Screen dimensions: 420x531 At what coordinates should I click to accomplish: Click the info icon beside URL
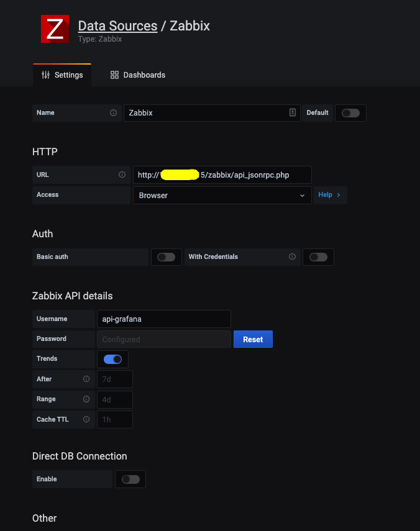(x=122, y=175)
